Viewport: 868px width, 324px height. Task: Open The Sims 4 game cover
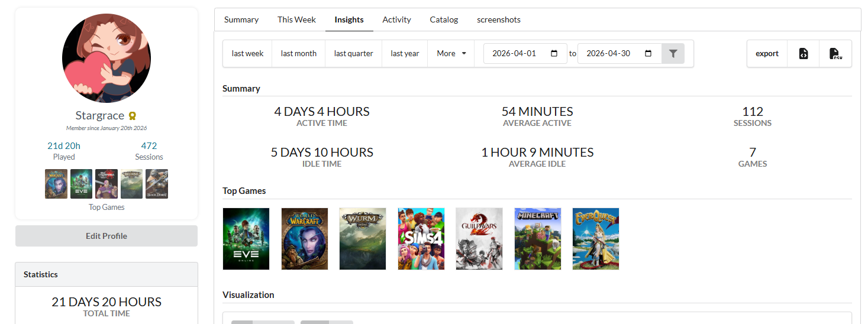point(421,239)
